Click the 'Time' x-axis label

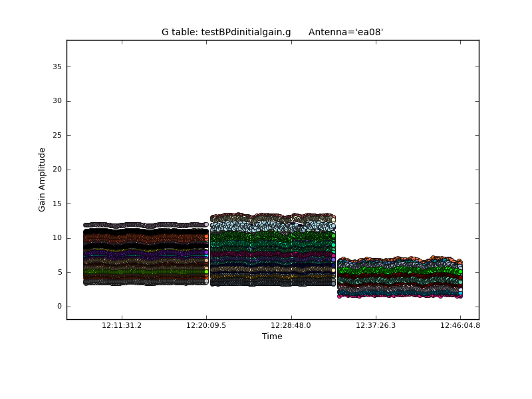pyautogui.click(x=272, y=336)
